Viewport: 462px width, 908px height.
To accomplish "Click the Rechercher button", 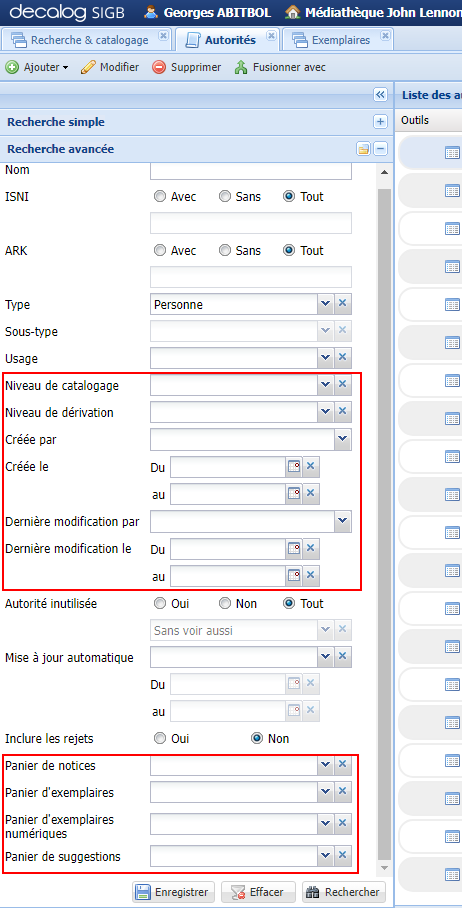I will click(x=344, y=892).
